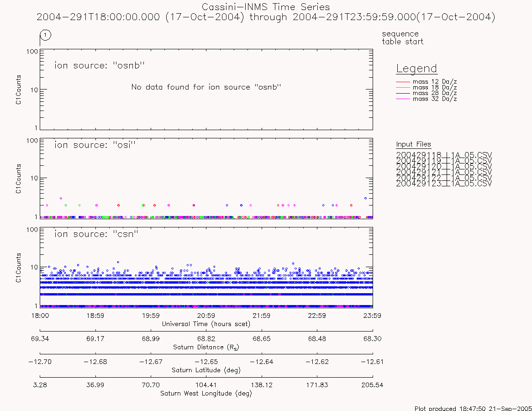Click the underlined 'Input Files' heading
The width and height of the screenshot is (532, 411).
(x=413, y=144)
